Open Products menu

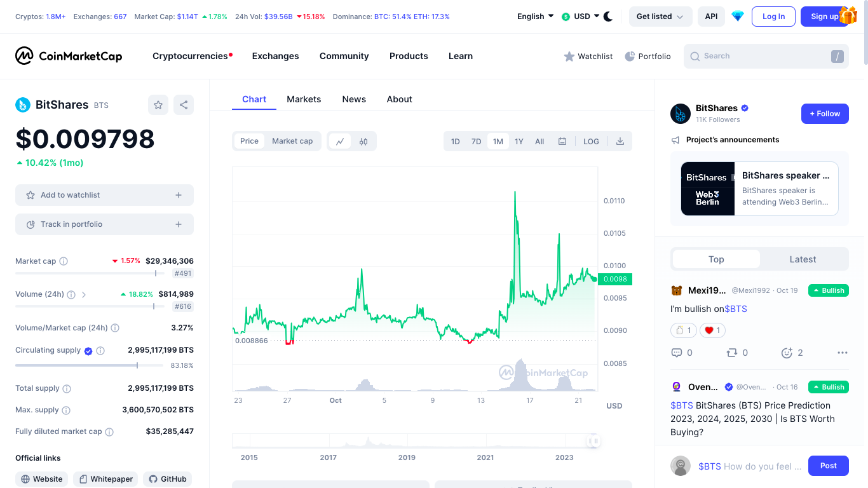[x=409, y=56]
